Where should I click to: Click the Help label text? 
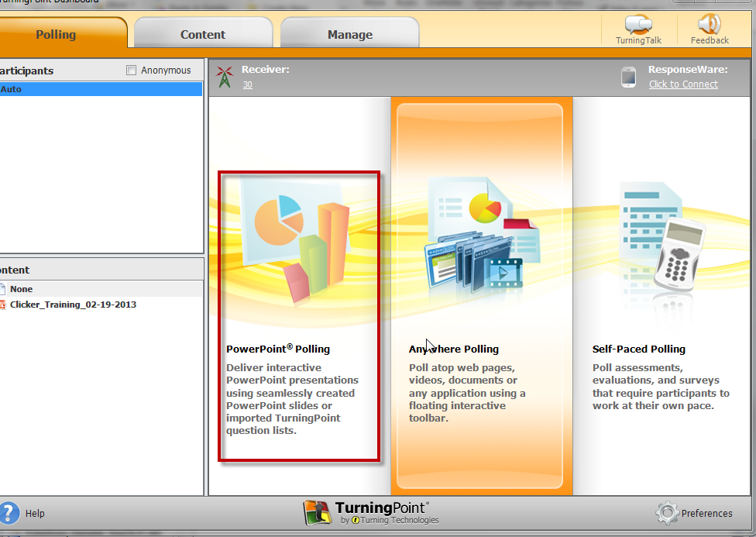35,513
